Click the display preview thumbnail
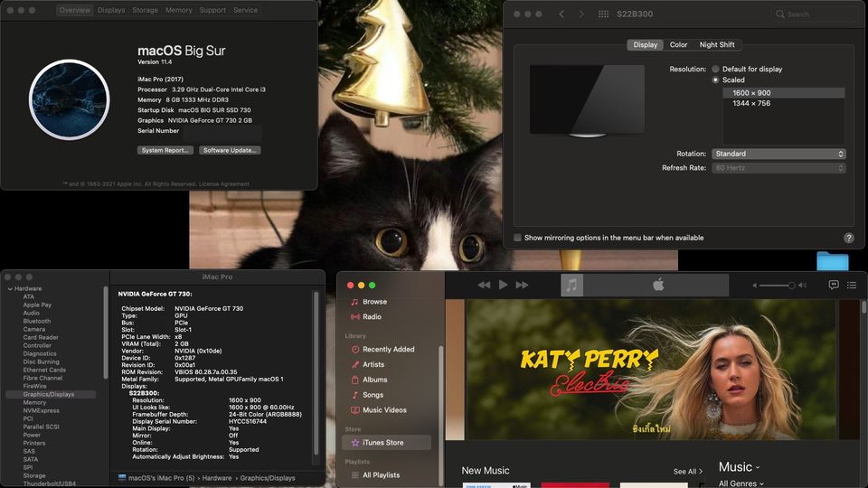This screenshot has width=868, height=488. pos(587,100)
